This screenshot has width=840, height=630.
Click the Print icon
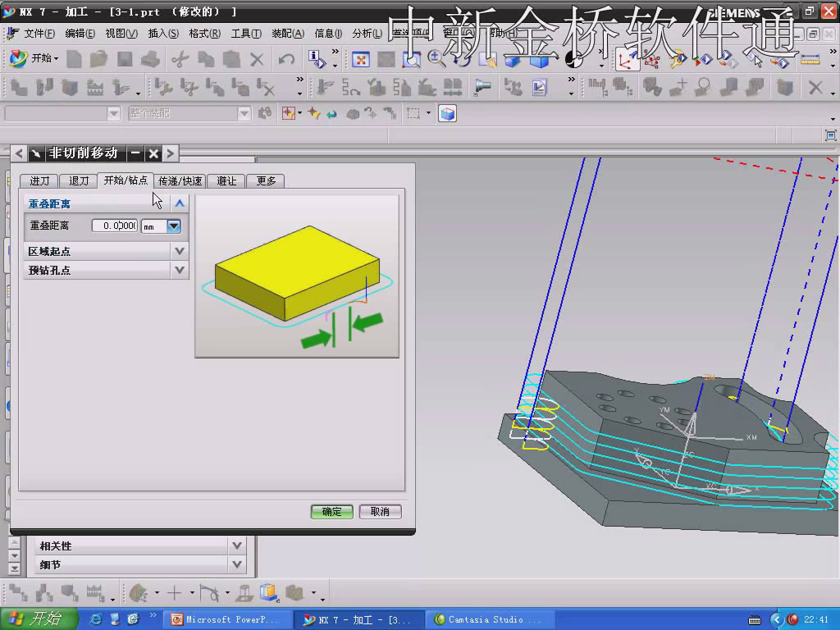tap(151, 59)
